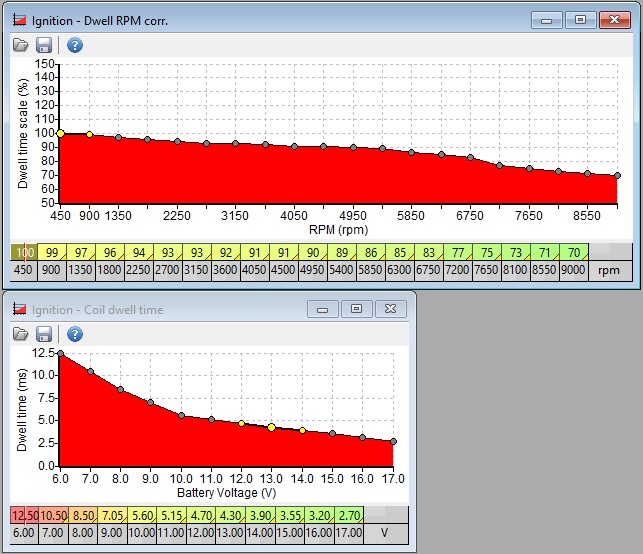
Task: Show help for Coil dwell time
Action: click(x=74, y=333)
